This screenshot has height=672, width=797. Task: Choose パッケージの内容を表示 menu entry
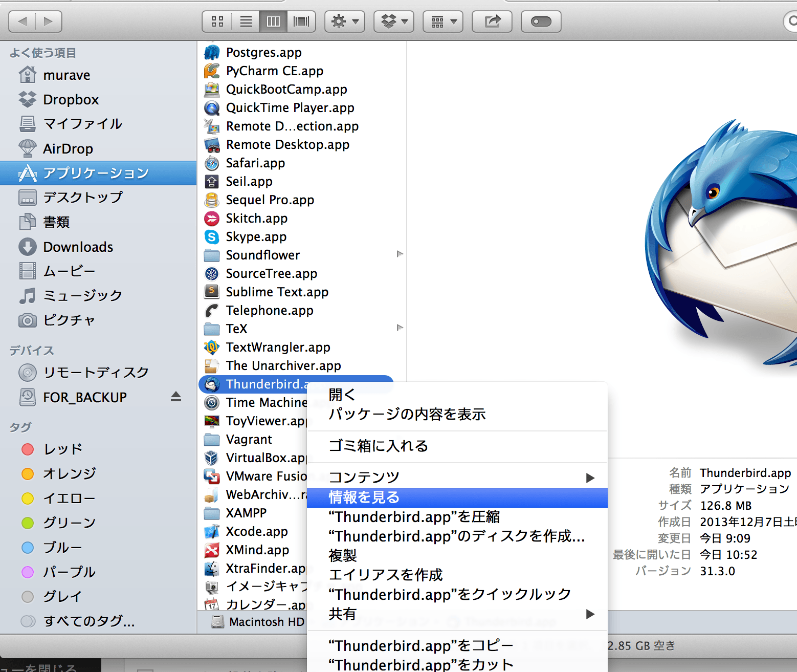(x=457, y=414)
